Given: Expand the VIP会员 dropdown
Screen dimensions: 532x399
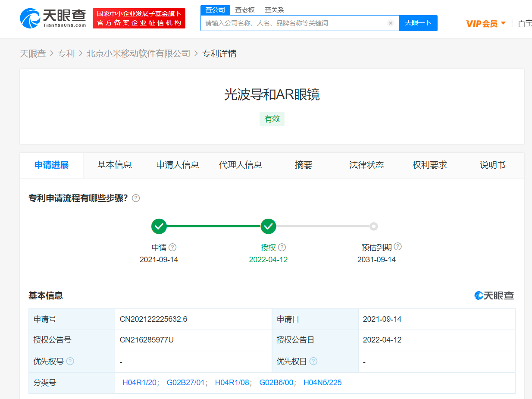Looking at the screenshot, I should point(486,23).
